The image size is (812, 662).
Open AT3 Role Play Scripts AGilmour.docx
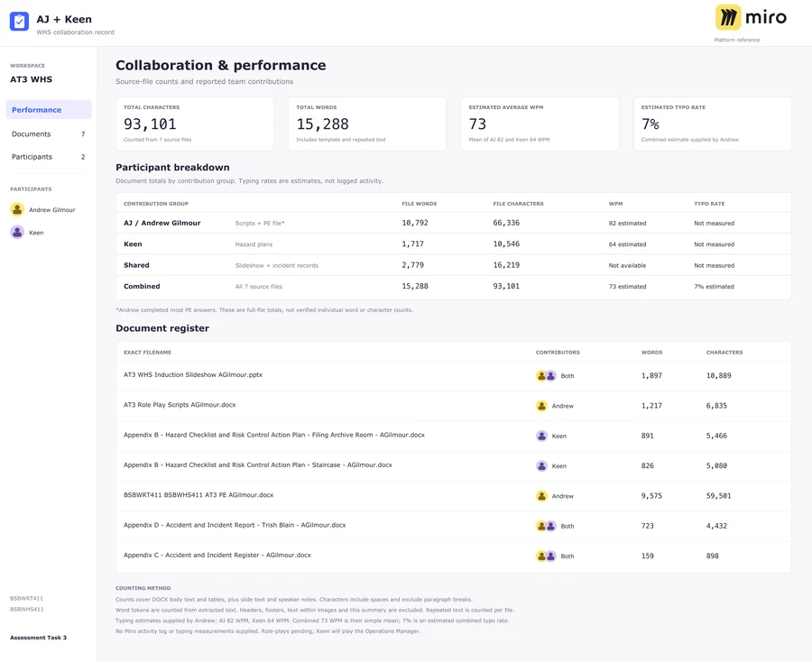click(x=180, y=405)
